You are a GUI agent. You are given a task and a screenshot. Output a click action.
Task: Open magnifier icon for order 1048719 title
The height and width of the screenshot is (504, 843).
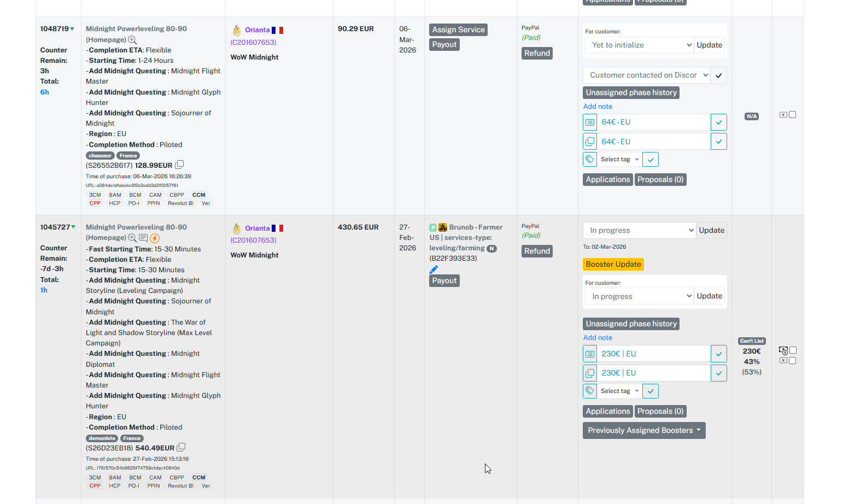click(132, 40)
